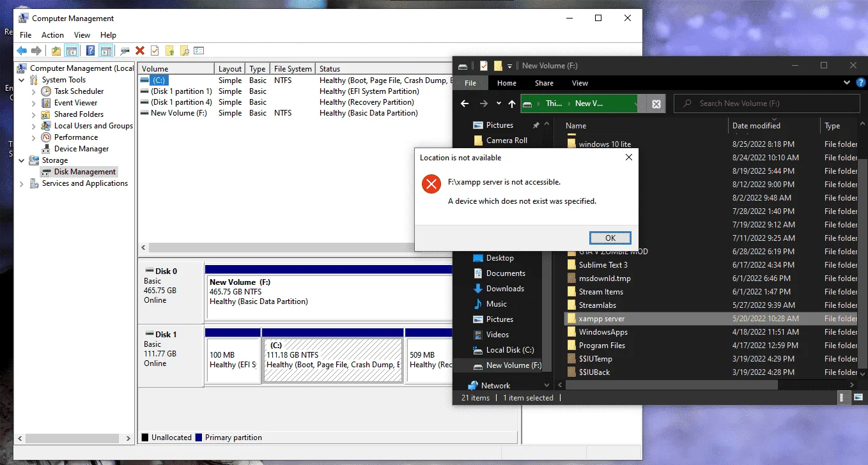Open the File tab in Explorer ribbon
This screenshot has height=465, width=868.
(x=470, y=83)
